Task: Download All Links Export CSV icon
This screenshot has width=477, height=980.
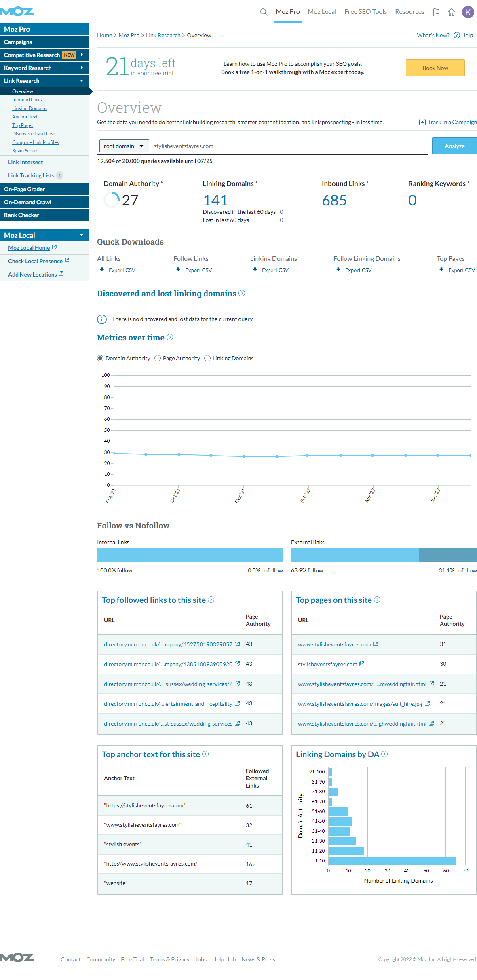Action: point(102,270)
